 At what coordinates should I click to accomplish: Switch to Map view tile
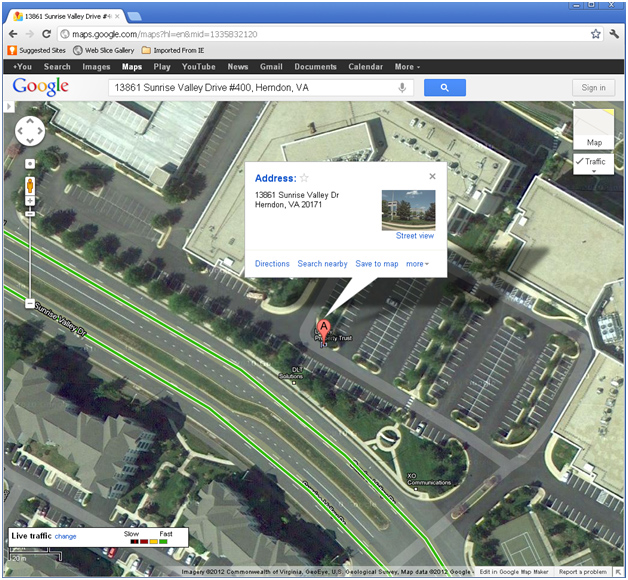[594, 129]
